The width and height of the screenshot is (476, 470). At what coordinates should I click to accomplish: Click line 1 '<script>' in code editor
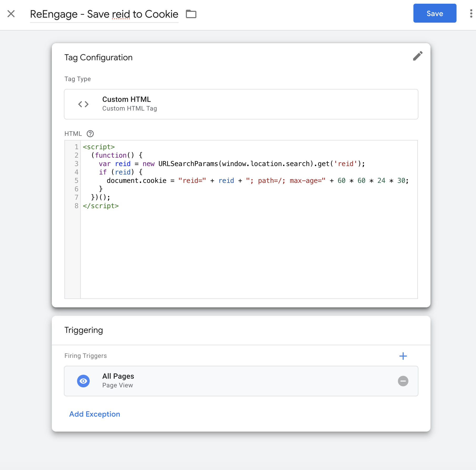pos(99,147)
